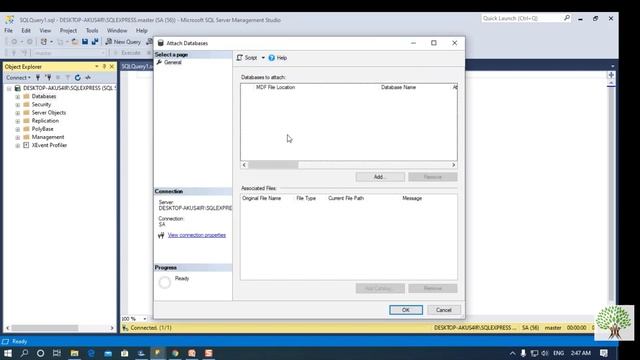Open the Windows Start menu
This screenshot has height=360, width=640.
click(x=8, y=353)
